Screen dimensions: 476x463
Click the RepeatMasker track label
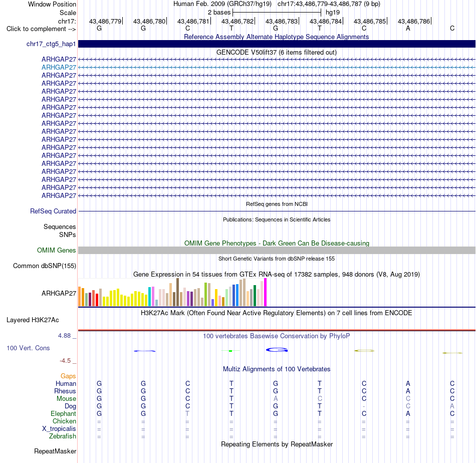[55, 451]
